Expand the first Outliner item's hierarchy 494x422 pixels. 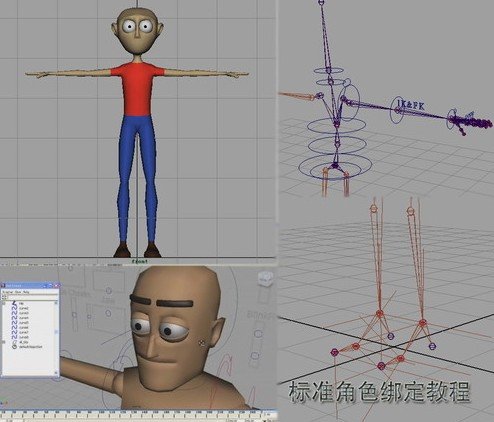coord(4,303)
